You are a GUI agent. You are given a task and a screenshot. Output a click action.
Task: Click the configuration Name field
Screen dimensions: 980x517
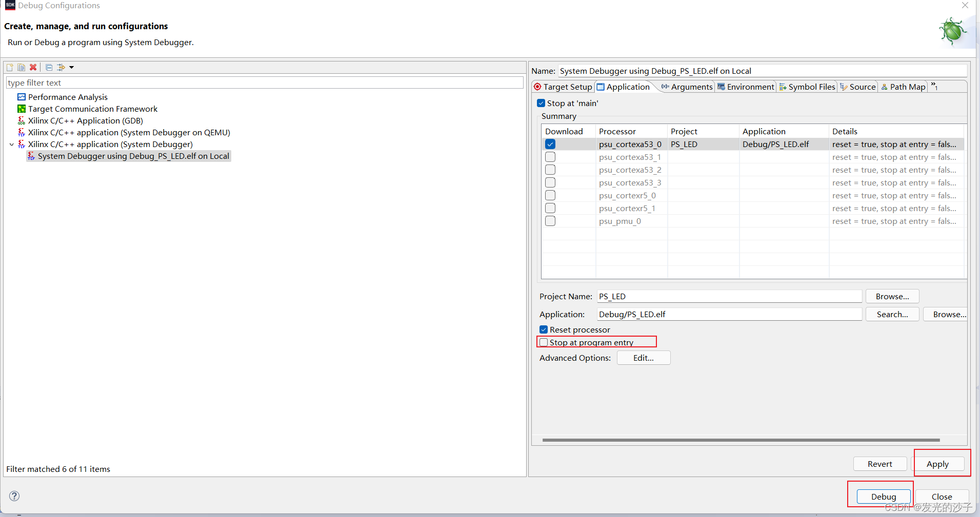(x=763, y=71)
